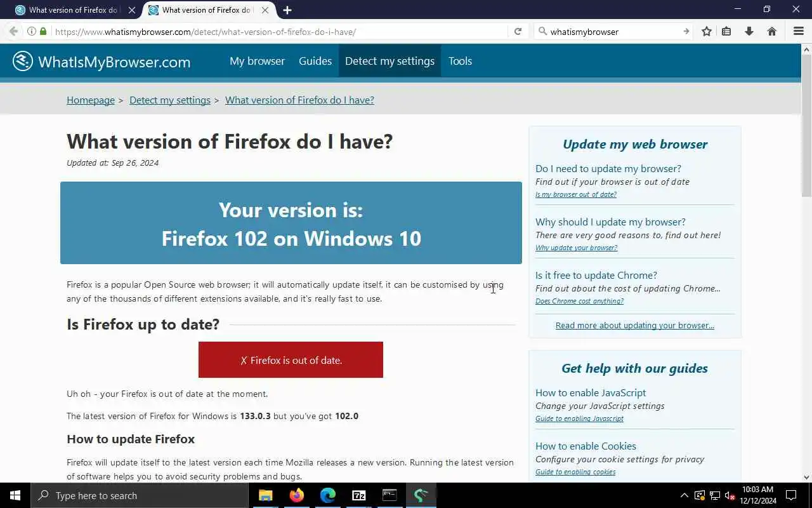Screen dimensions: 812x508
Task: Click 'Guide to enabling cookies' link
Action: (x=575, y=472)
